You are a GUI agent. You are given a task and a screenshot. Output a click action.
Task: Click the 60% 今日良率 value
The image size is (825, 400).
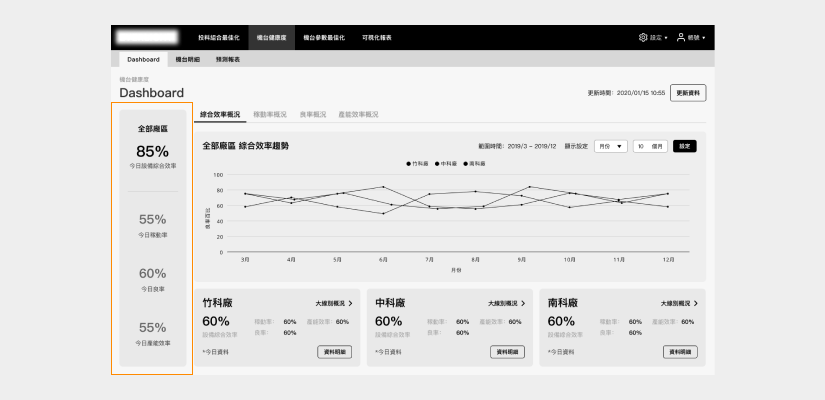pyautogui.click(x=153, y=274)
